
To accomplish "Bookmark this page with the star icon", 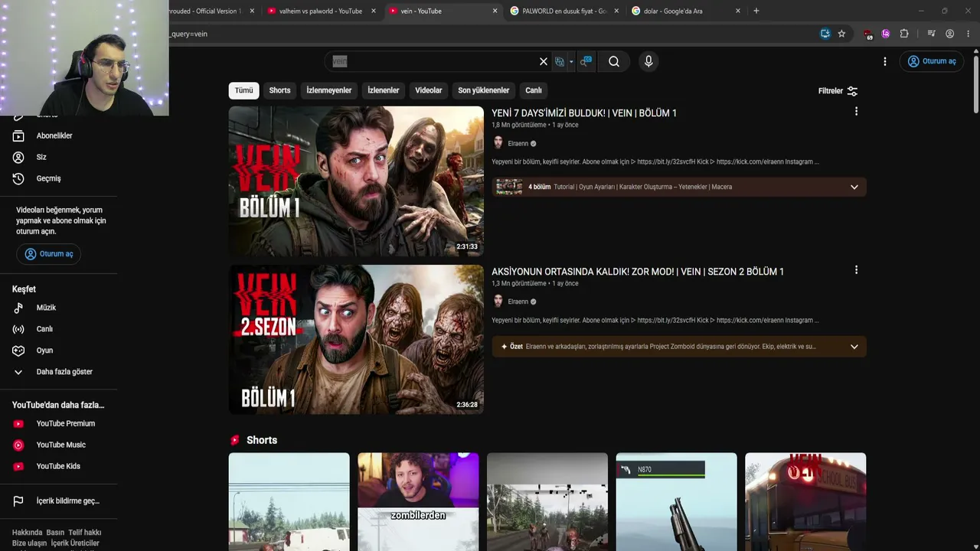I will pyautogui.click(x=841, y=34).
